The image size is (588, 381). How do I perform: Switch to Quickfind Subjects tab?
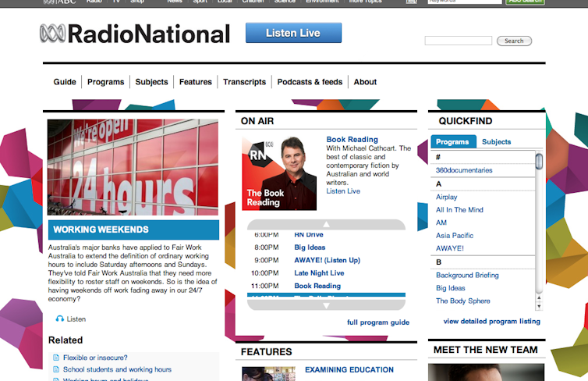point(497,141)
